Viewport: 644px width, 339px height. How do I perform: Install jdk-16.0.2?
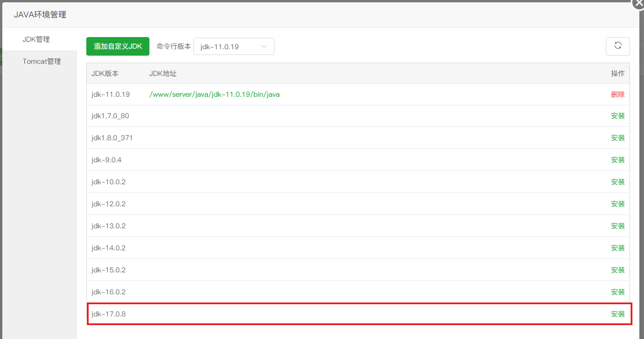click(x=617, y=292)
